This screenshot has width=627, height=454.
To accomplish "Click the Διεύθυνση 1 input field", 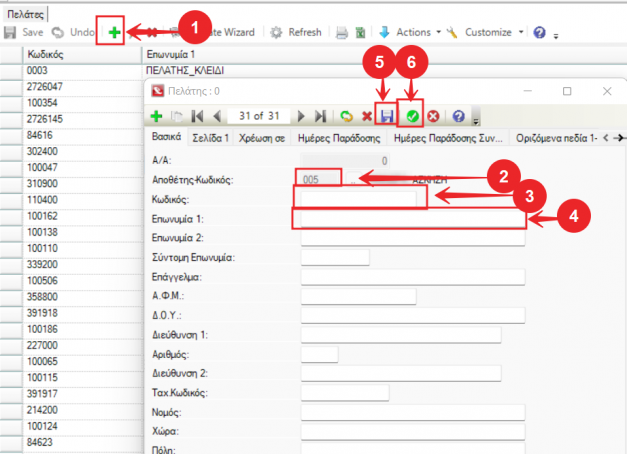I will [401, 335].
